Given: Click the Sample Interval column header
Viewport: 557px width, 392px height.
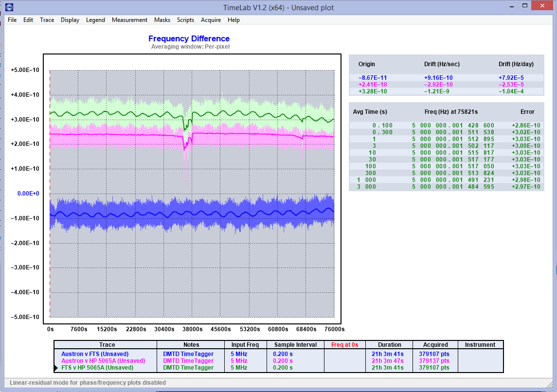Looking at the screenshot, I should click(x=296, y=345).
